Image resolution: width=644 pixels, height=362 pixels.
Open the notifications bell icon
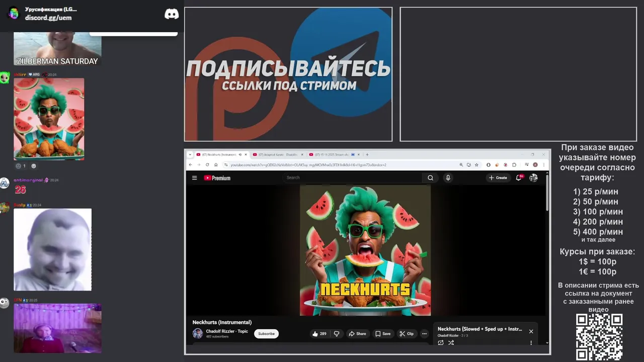tap(519, 177)
